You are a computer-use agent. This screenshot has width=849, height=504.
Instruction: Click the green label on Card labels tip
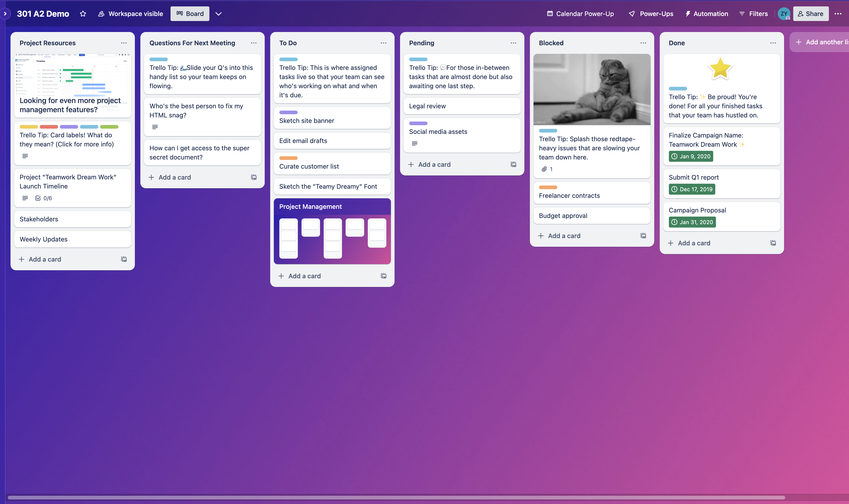(x=109, y=127)
